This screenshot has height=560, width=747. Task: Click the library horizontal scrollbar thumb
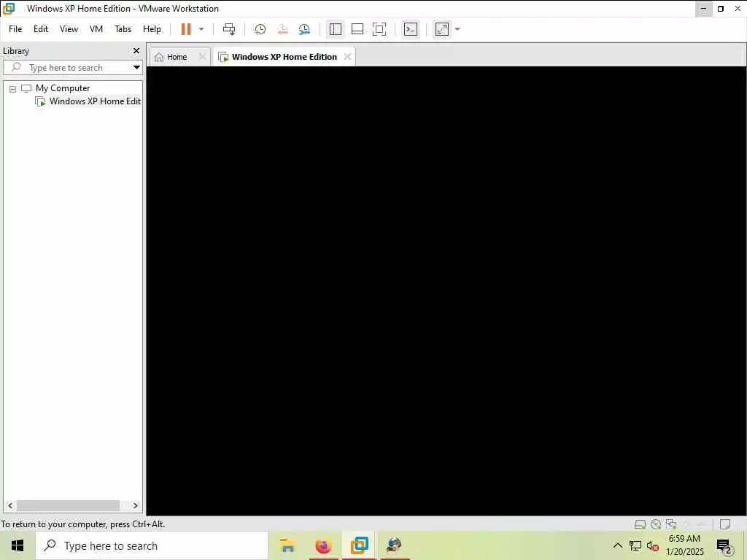[68, 506]
